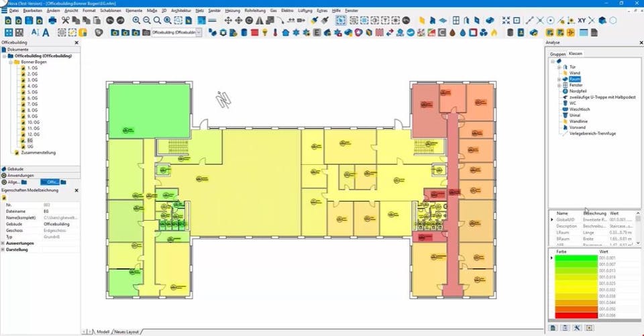This screenshot has height=336, width=644.
Task: Select the red 001.0.056 color swatch
Action: (576, 315)
